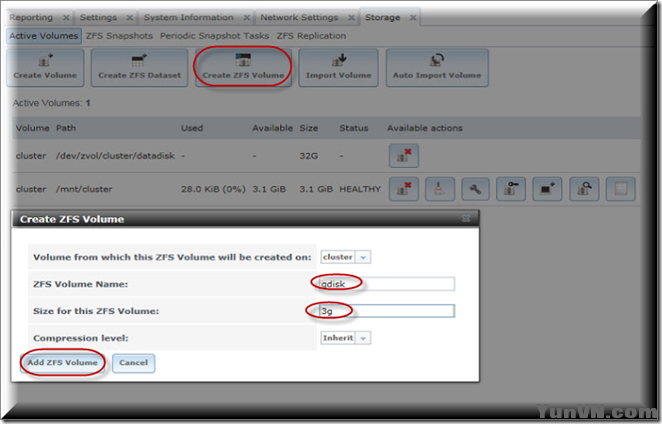The image size is (662, 424).
Task: Open the ZFS Snapshots sub-tab
Action: [119, 36]
